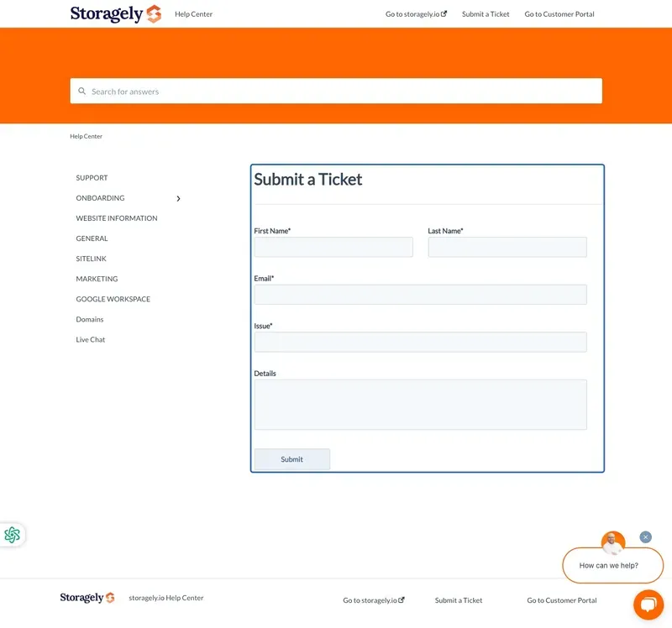This screenshot has height=628, width=672.
Task: Focus the Last Name input field
Action: point(507,247)
